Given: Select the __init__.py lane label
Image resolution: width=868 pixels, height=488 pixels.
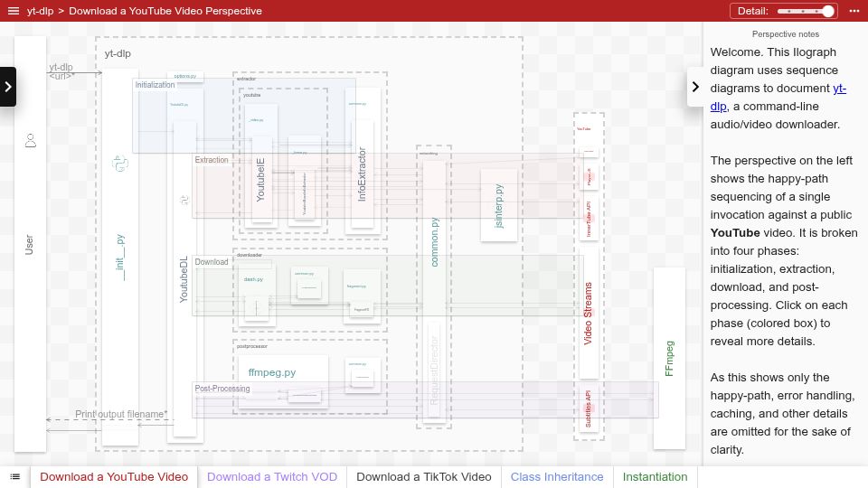Looking at the screenshot, I should point(120,258).
